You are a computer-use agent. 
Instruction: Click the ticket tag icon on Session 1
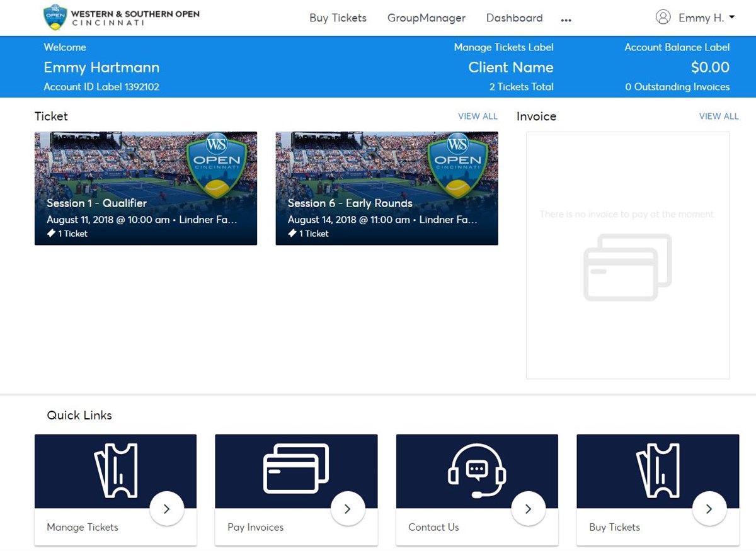tap(51, 234)
